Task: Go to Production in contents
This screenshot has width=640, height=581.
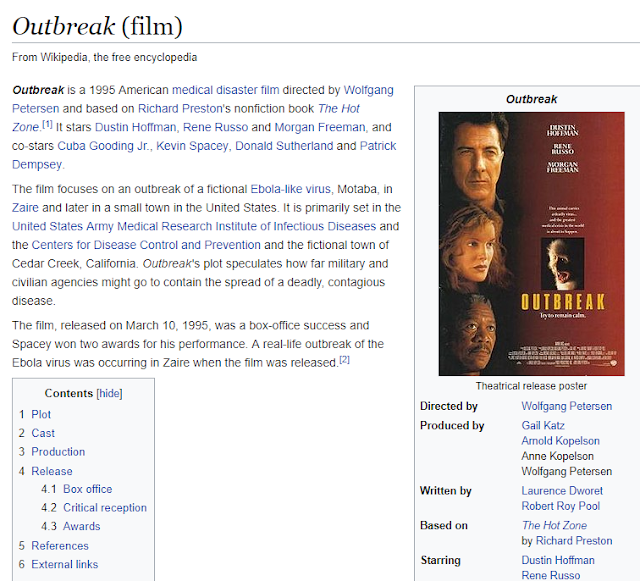Action: coord(58,452)
